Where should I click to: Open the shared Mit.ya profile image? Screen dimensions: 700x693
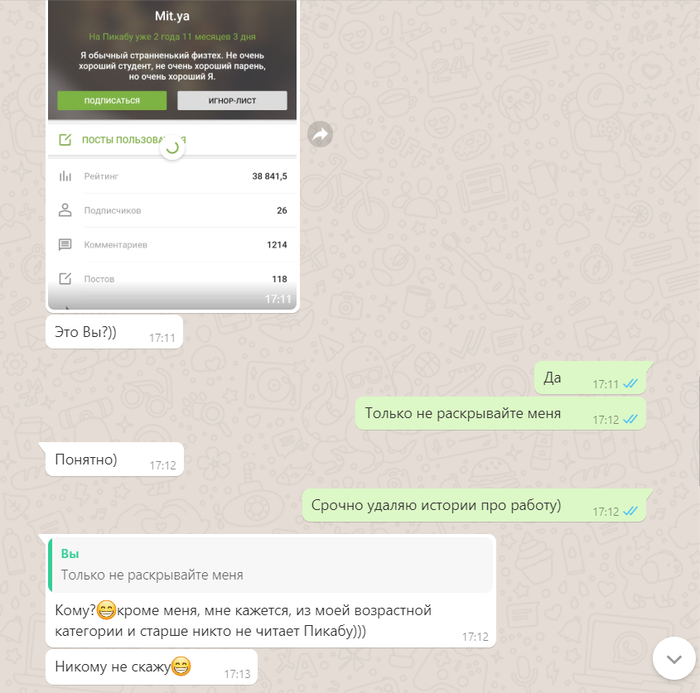coord(172,154)
